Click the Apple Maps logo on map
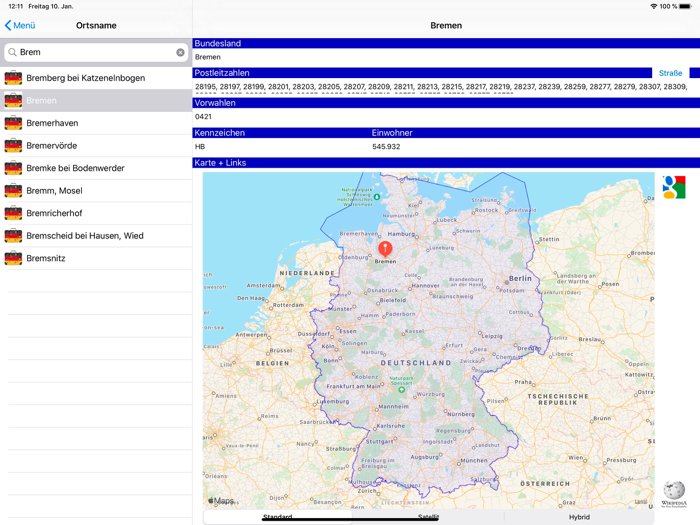 click(x=221, y=500)
